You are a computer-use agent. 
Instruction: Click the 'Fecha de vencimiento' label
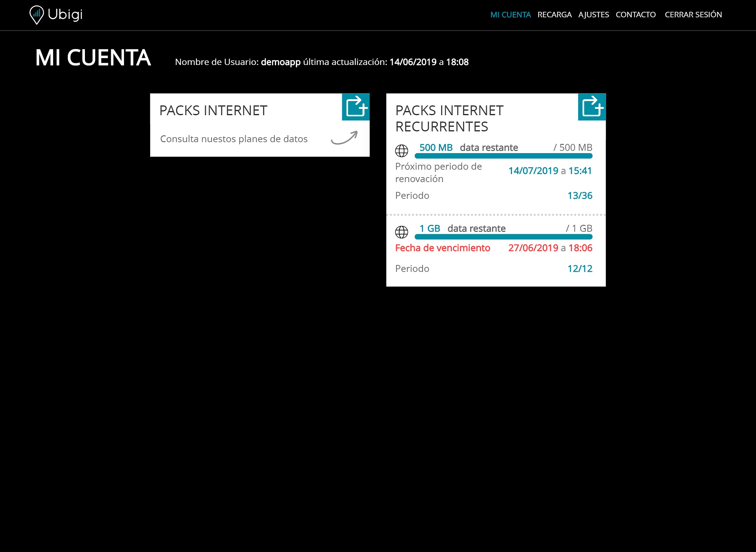pyautogui.click(x=443, y=248)
